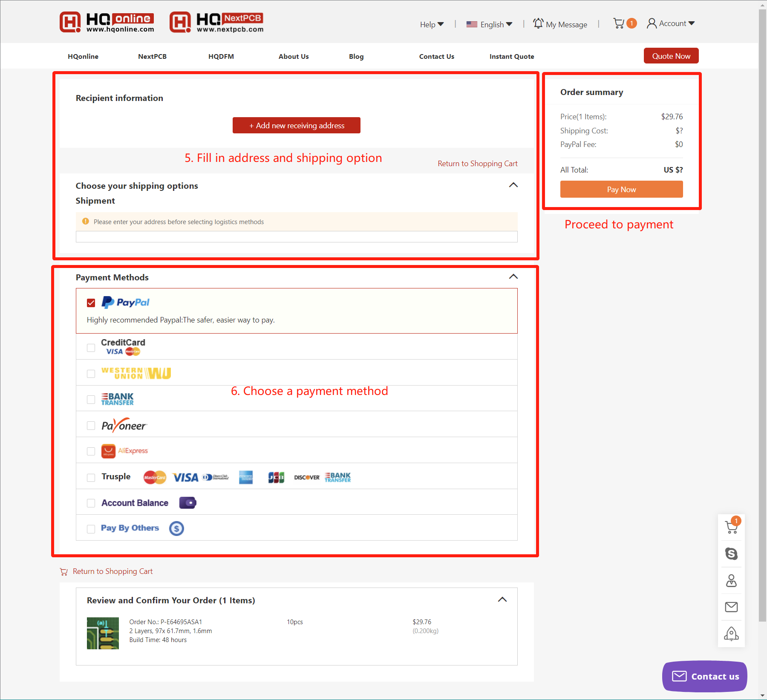Select the Pay By Others checkbox
The width and height of the screenshot is (767, 700).
91,529
